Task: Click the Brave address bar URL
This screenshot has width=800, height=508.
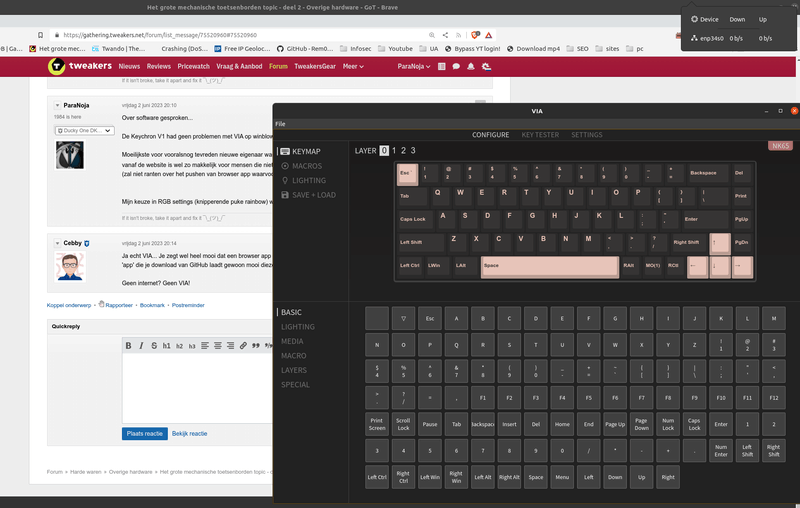Action: (x=160, y=35)
